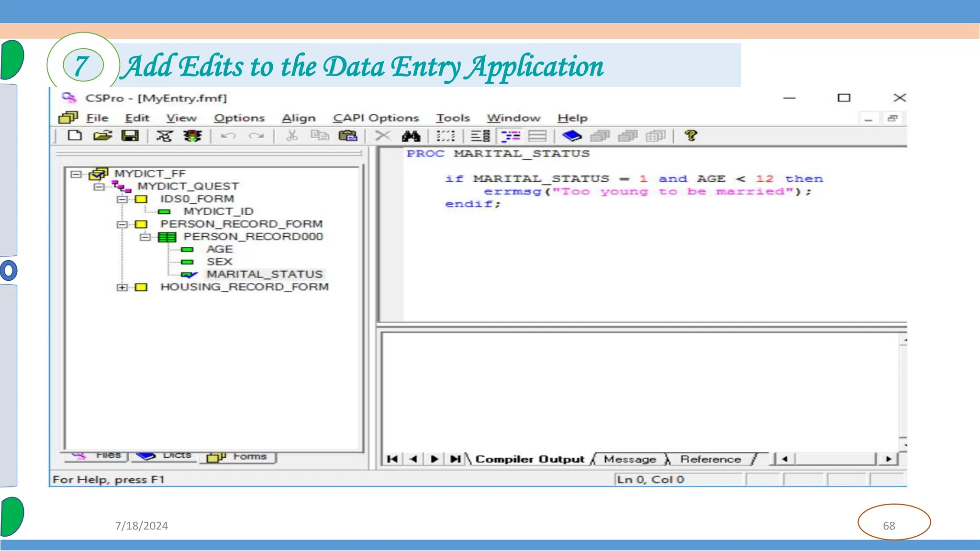
Task: Select the MARITAL_STATUS tree item
Action: (265, 274)
